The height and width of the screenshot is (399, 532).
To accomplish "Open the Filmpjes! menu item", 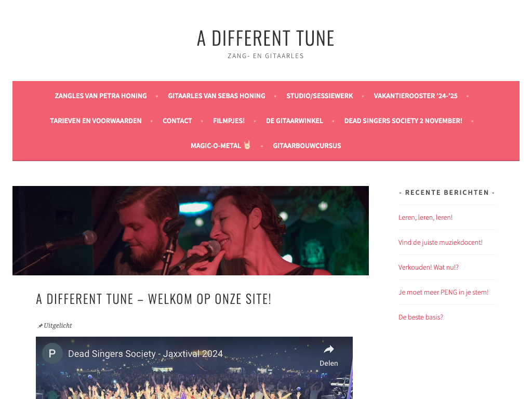I will (229, 121).
